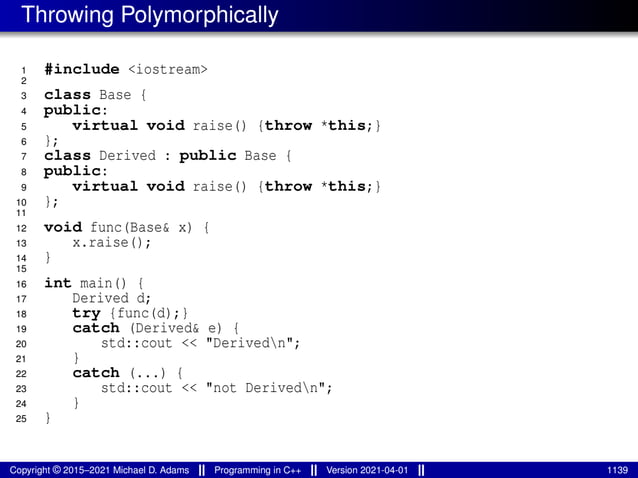Click the slide title 'Throwing Polymorphically'

(x=149, y=15)
